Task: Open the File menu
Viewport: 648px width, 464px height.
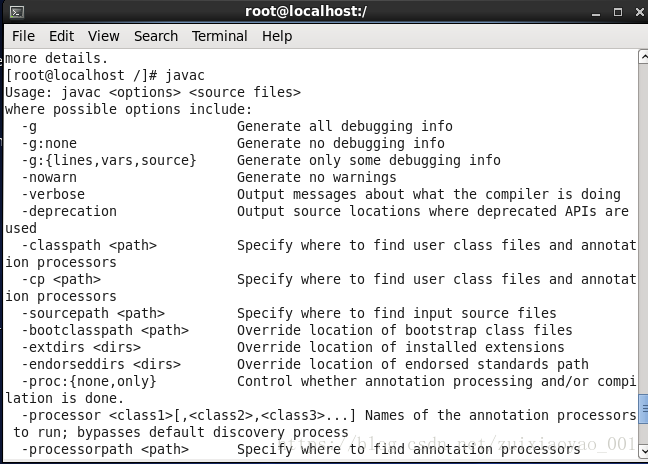Action: pyautogui.click(x=23, y=36)
